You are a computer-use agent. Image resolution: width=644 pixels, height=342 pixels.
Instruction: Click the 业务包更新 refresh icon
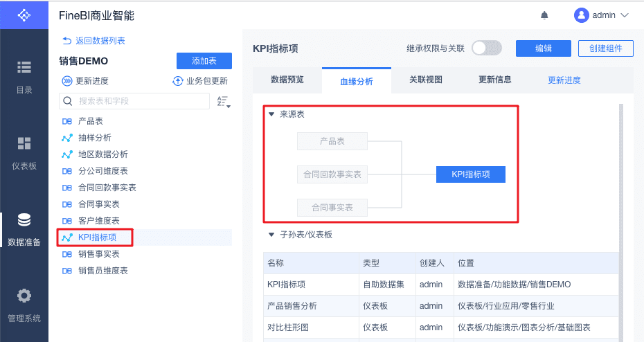click(178, 81)
